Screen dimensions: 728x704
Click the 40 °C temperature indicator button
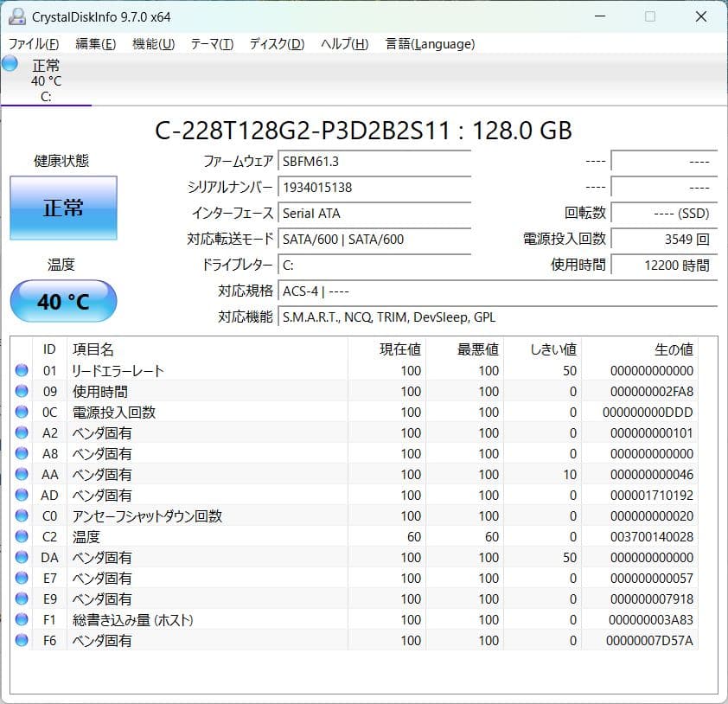[63, 301]
